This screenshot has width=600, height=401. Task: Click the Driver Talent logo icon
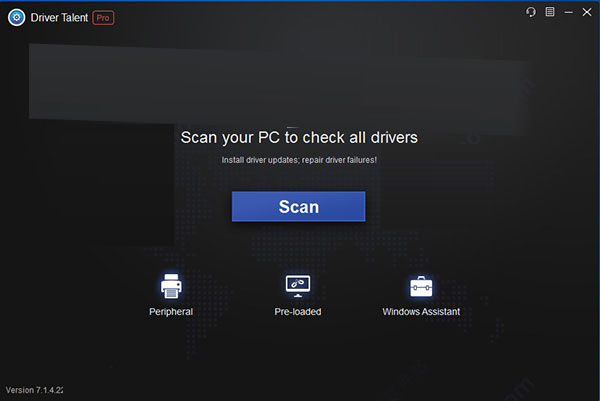click(x=16, y=18)
